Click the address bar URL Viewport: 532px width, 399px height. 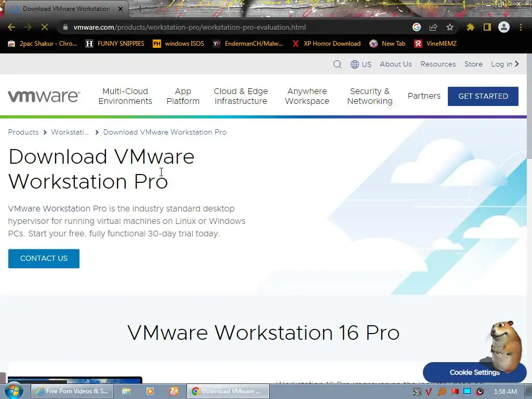pos(189,27)
